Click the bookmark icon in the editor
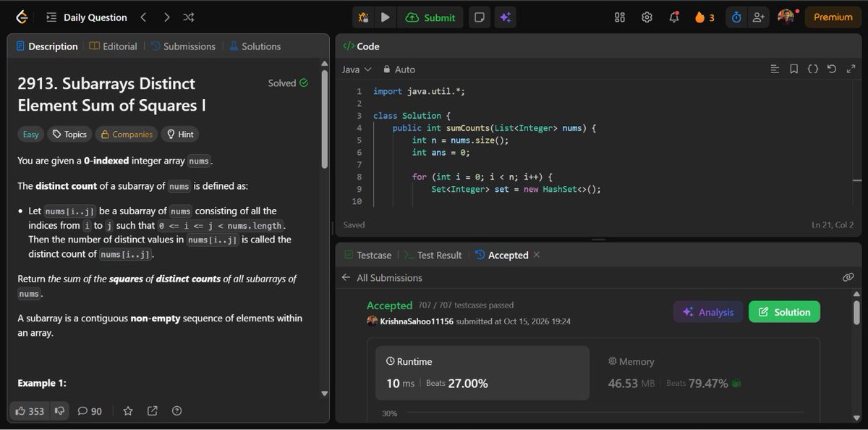Screen dimensions: 868x430 pyautogui.click(x=793, y=69)
